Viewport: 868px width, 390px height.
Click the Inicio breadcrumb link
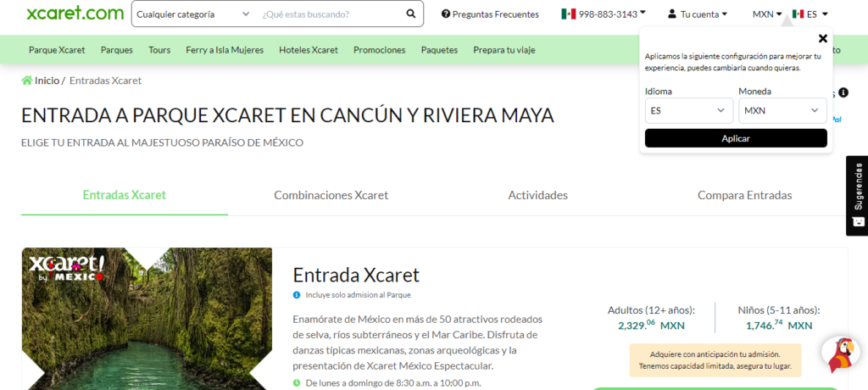point(47,81)
